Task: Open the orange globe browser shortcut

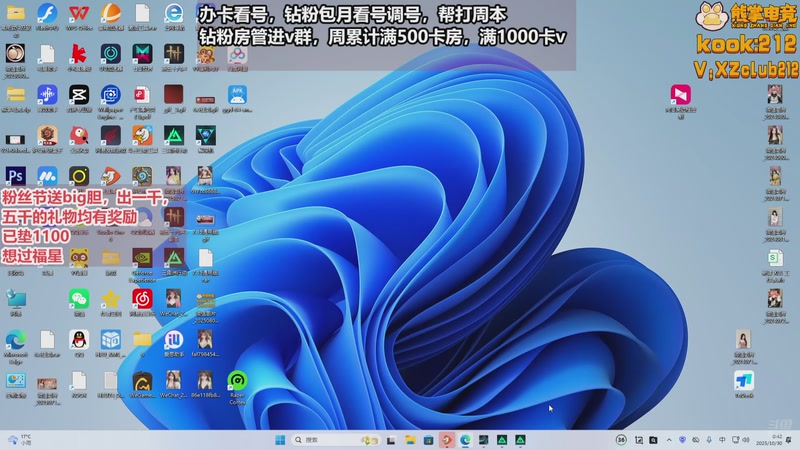Action: 110,14
